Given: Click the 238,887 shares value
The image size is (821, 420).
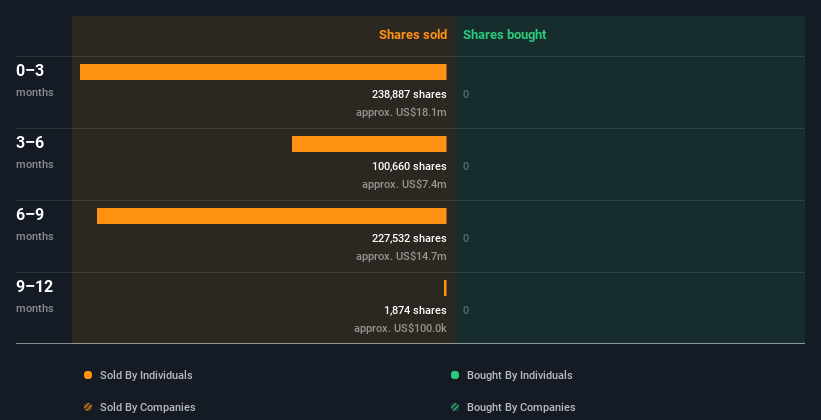Looking at the screenshot, I should coord(409,94).
